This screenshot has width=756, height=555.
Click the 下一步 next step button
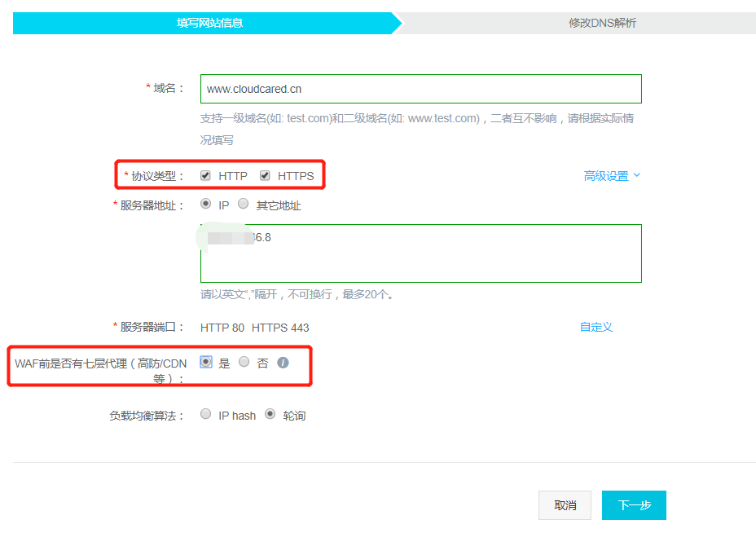(x=634, y=505)
